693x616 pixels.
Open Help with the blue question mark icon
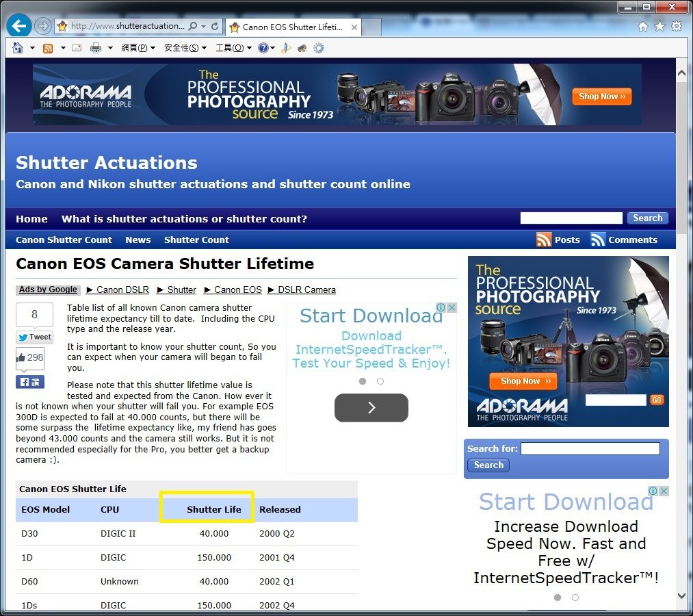click(x=263, y=48)
